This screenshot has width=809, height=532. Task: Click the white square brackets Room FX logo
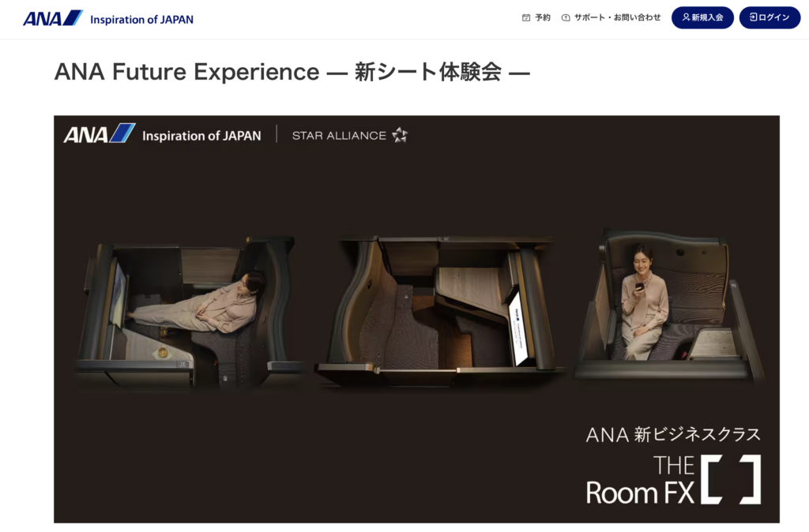[731, 479]
